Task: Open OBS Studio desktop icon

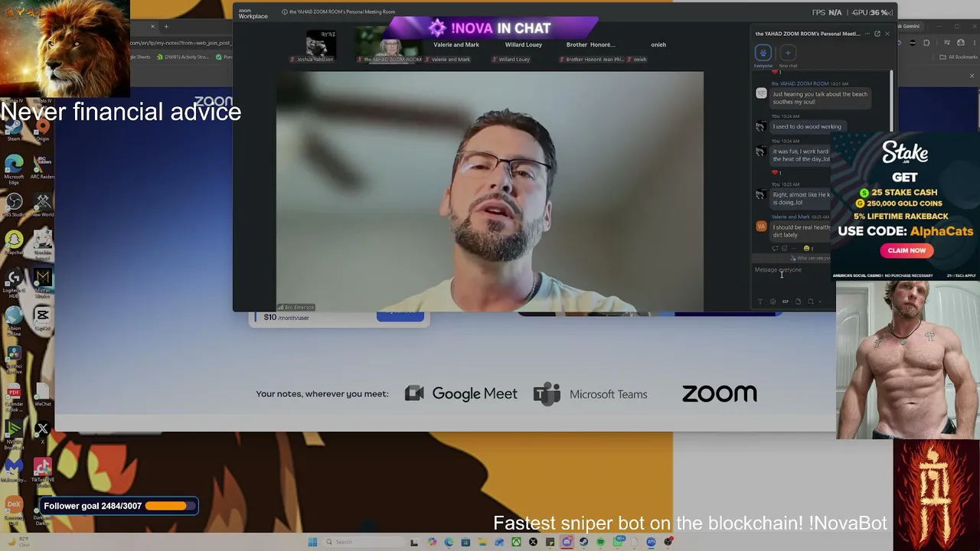Action: click(14, 204)
